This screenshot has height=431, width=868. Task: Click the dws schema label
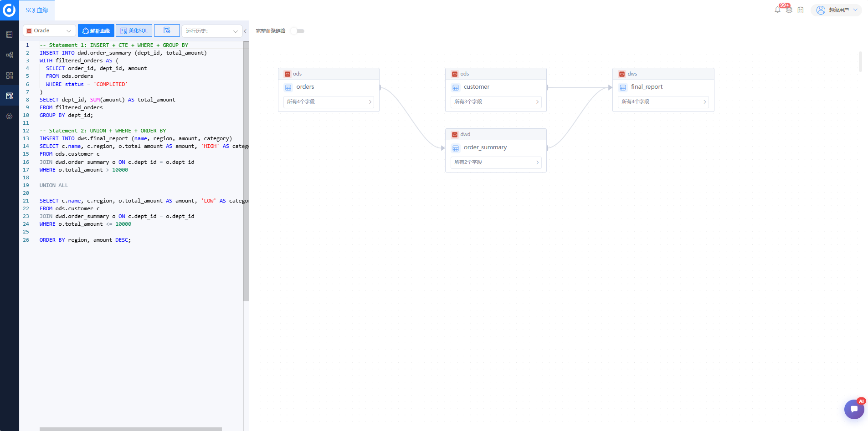[x=632, y=74]
